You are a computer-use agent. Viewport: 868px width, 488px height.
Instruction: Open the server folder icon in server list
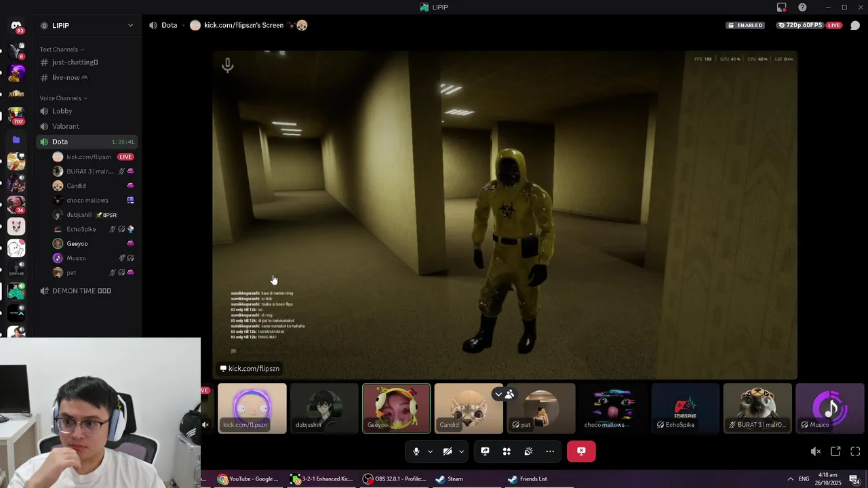(16, 140)
